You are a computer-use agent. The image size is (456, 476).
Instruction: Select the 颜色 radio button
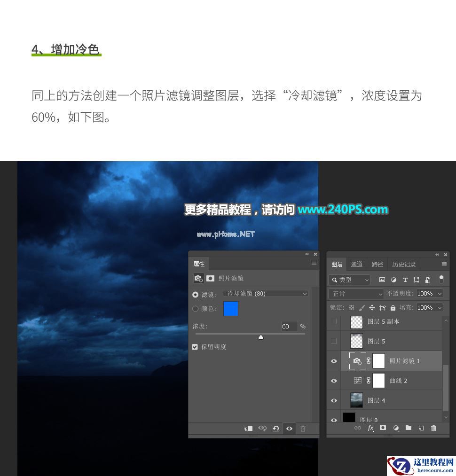tap(195, 309)
